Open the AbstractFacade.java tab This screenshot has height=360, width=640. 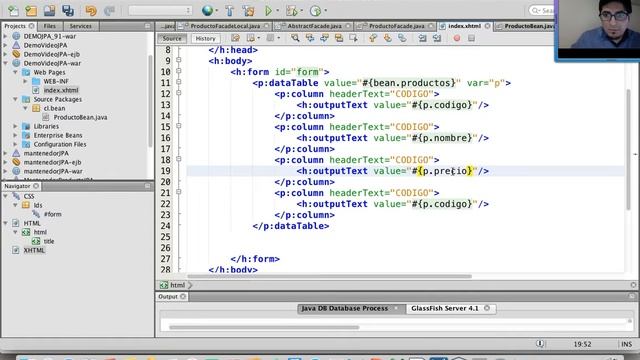coord(314,26)
